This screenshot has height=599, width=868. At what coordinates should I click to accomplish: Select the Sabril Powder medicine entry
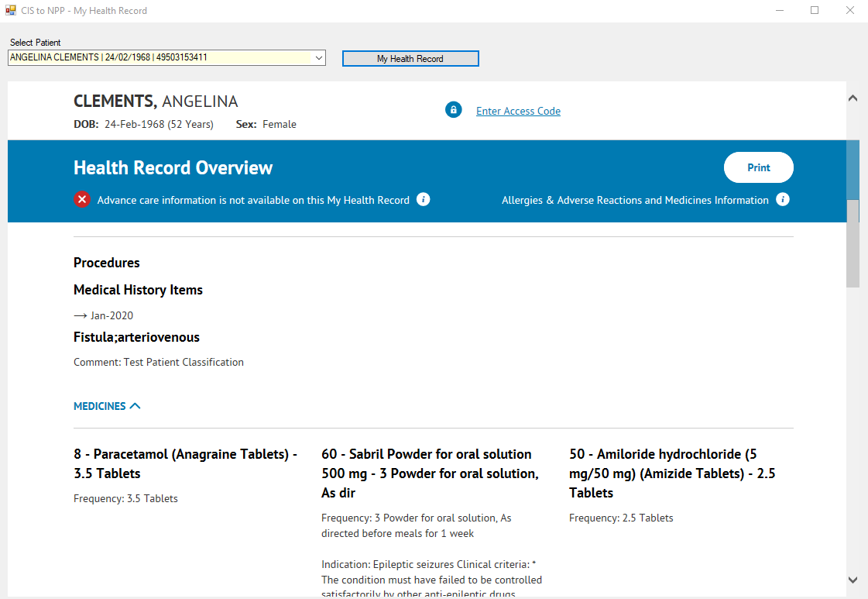(x=431, y=473)
